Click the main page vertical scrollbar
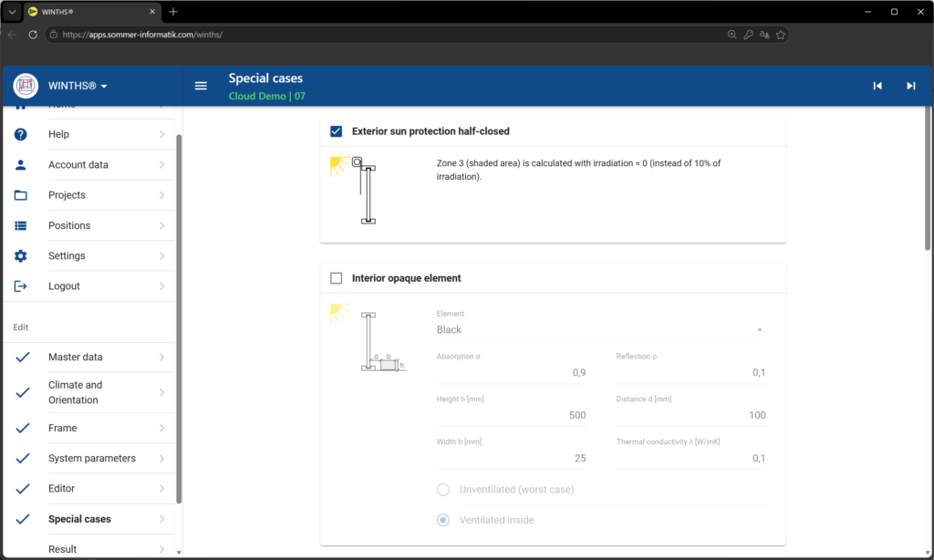Screen dimensions: 934x560 tap(928, 179)
